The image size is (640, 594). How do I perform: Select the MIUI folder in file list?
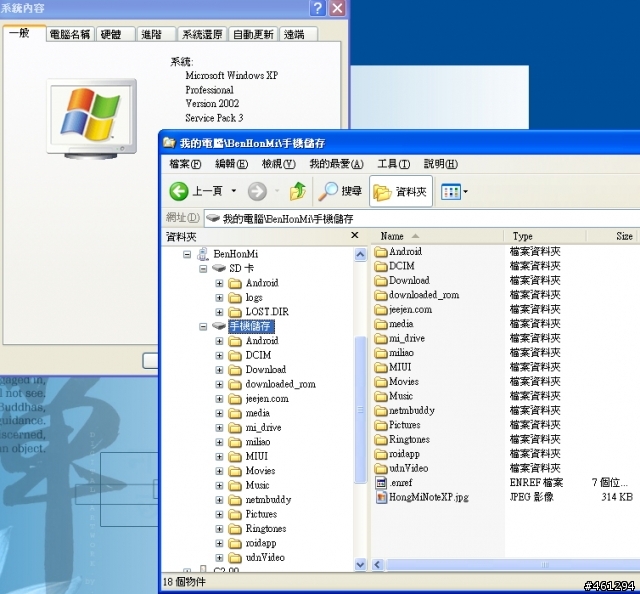[393, 367]
